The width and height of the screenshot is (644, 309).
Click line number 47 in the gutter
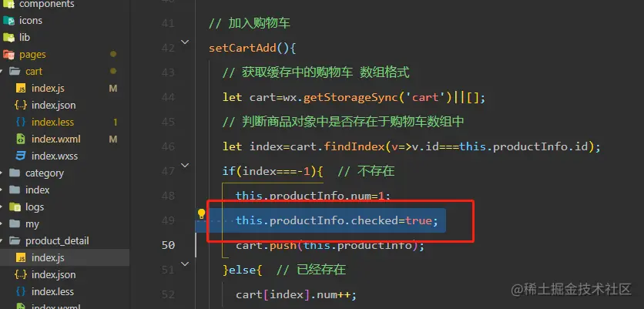click(168, 171)
